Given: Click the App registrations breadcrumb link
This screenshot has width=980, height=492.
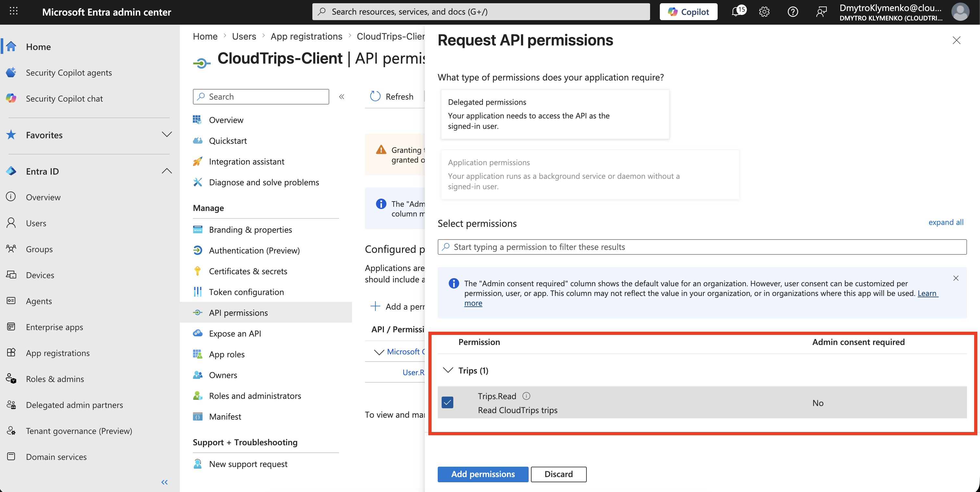Looking at the screenshot, I should pos(306,36).
